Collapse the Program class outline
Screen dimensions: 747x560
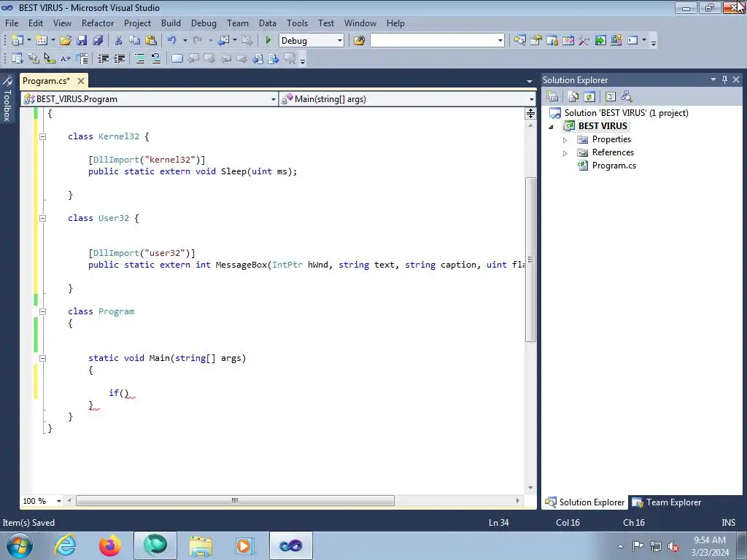point(42,311)
